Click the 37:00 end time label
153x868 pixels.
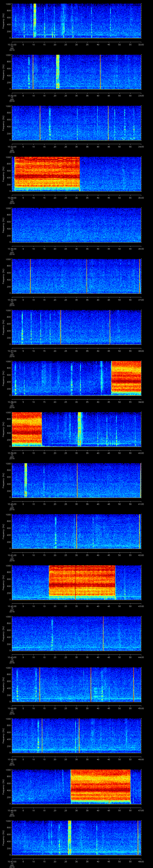[x=141, y=300]
